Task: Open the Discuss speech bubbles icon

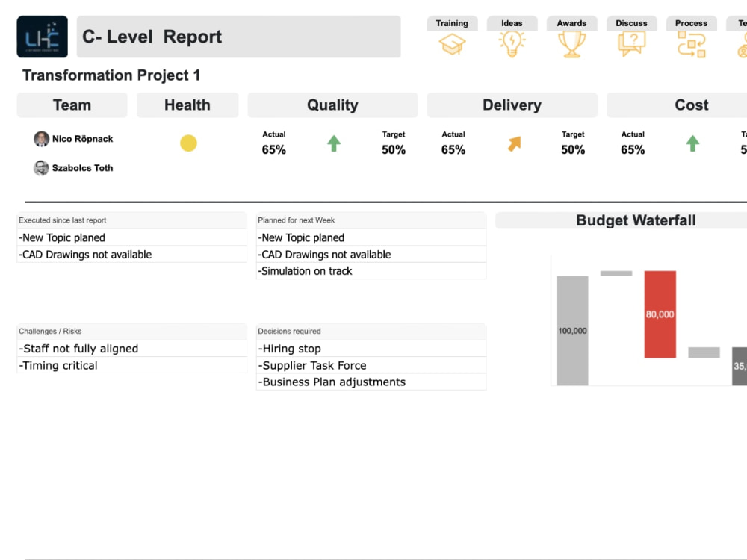Action: coord(631,43)
